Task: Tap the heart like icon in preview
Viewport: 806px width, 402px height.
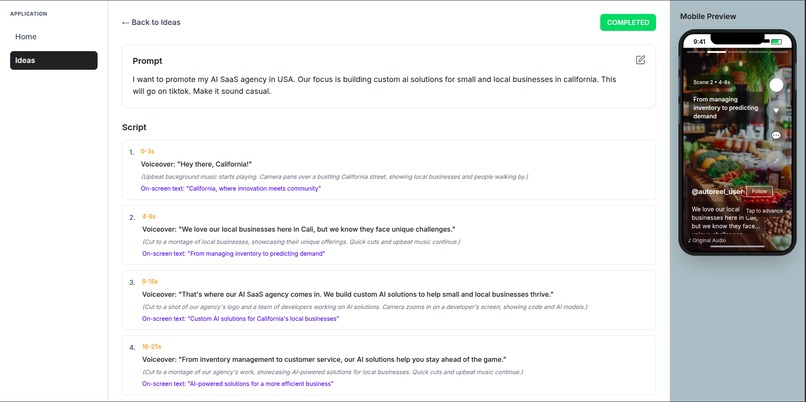Action: (x=776, y=110)
